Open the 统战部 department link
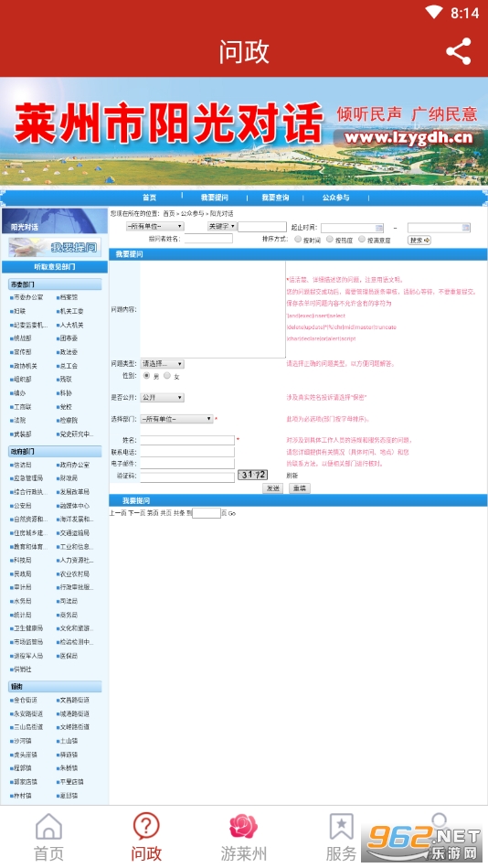This screenshot has height=868, width=488. coord(22,338)
